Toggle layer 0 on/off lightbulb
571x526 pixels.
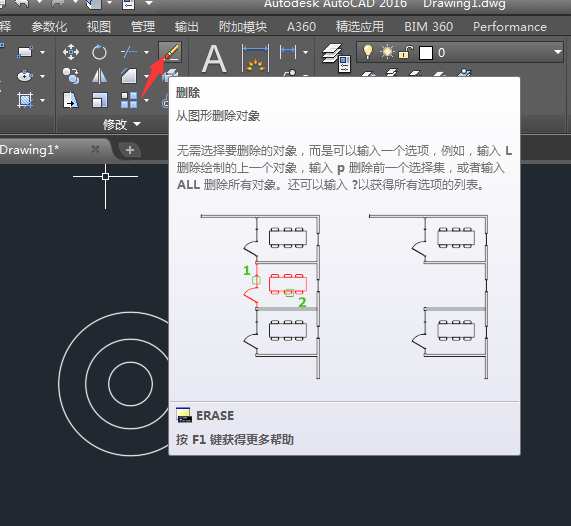pos(368,52)
